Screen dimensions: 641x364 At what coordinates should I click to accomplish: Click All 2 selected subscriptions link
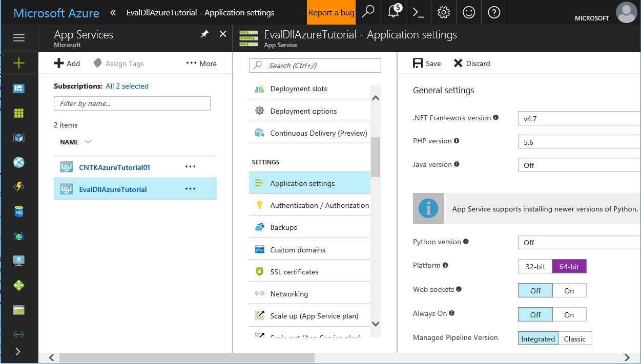127,86
